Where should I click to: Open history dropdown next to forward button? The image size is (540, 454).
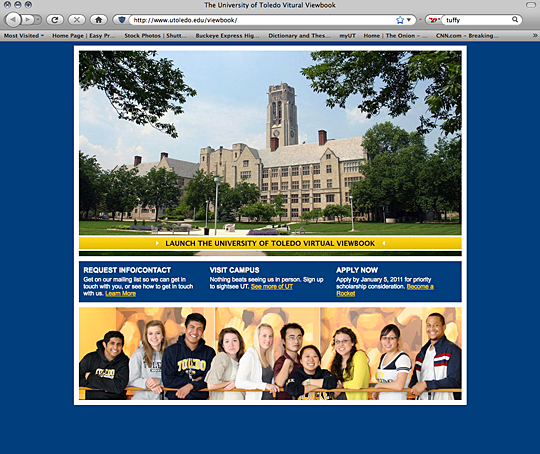[38, 20]
